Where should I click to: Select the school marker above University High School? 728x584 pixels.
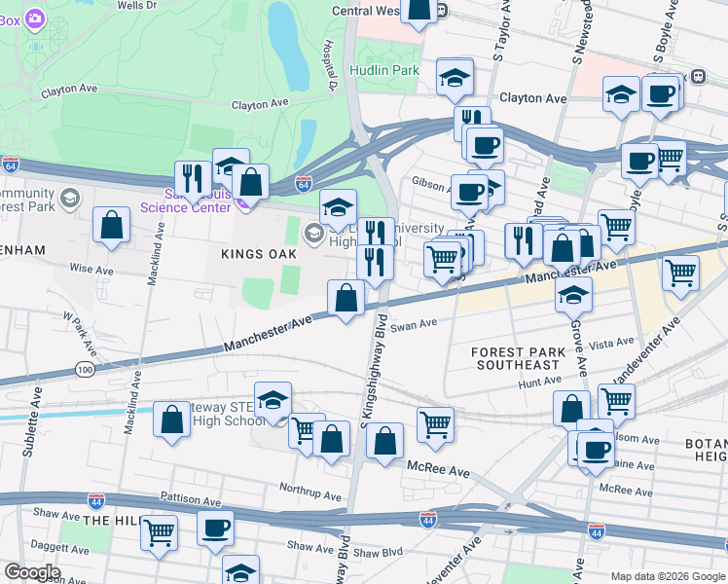point(338,210)
